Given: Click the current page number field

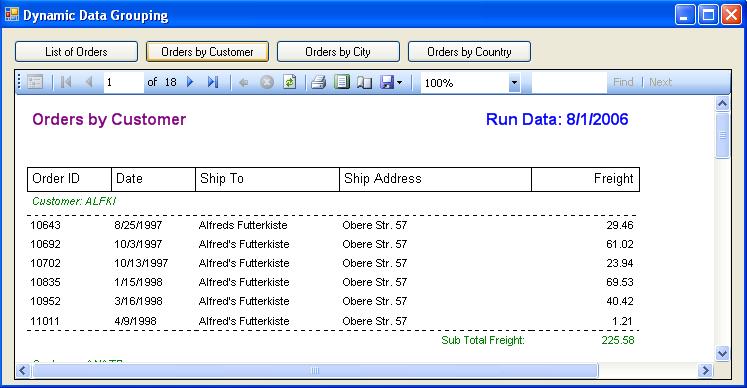Looking at the screenshot, I should pyautogui.click(x=124, y=82).
